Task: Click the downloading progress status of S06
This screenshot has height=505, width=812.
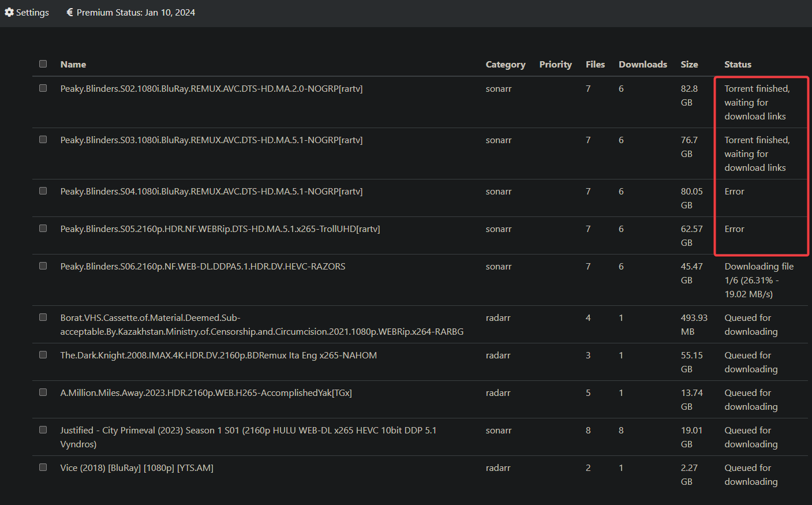Action: coord(759,280)
